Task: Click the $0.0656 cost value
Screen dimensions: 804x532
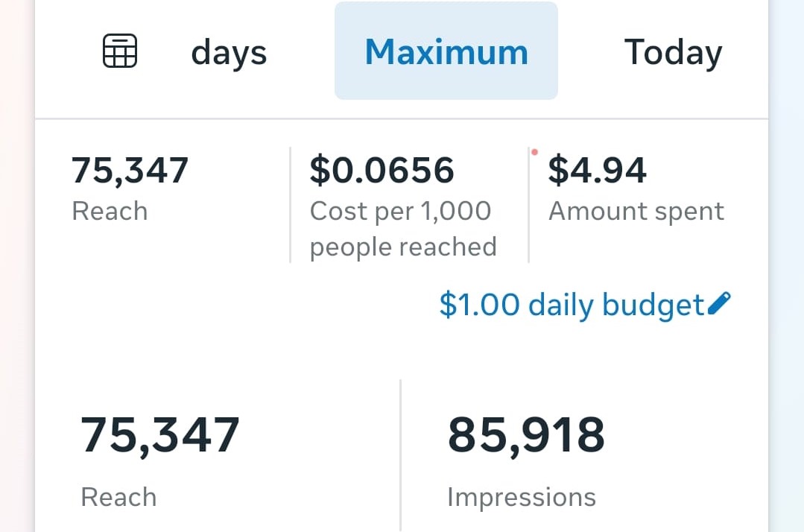Action: [382, 170]
